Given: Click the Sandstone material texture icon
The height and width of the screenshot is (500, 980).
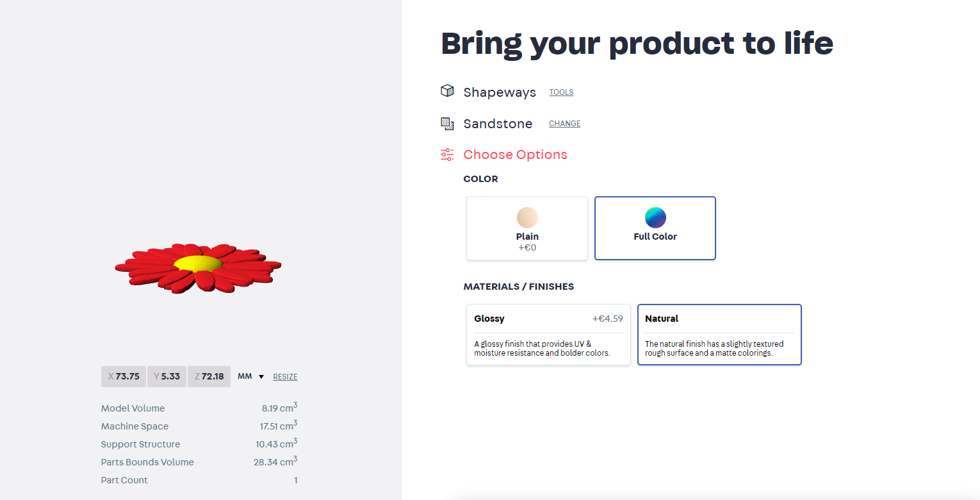Looking at the screenshot, I should point(447,123).
